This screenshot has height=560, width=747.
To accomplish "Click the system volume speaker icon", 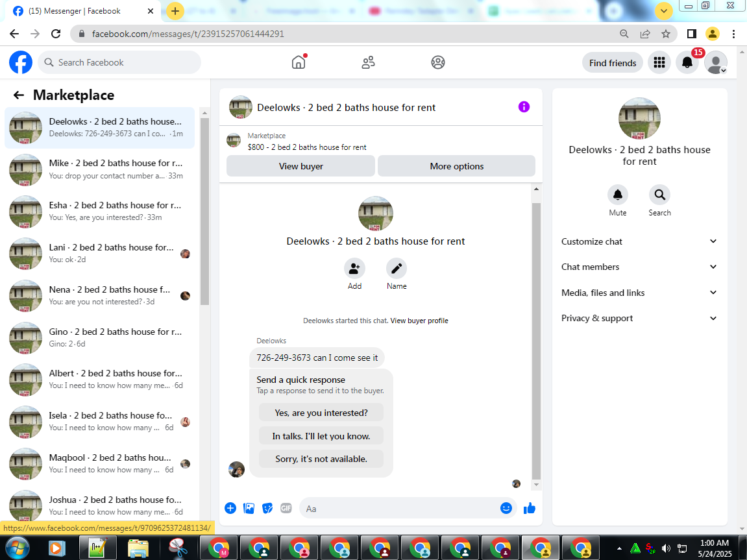I will [666, 548].
